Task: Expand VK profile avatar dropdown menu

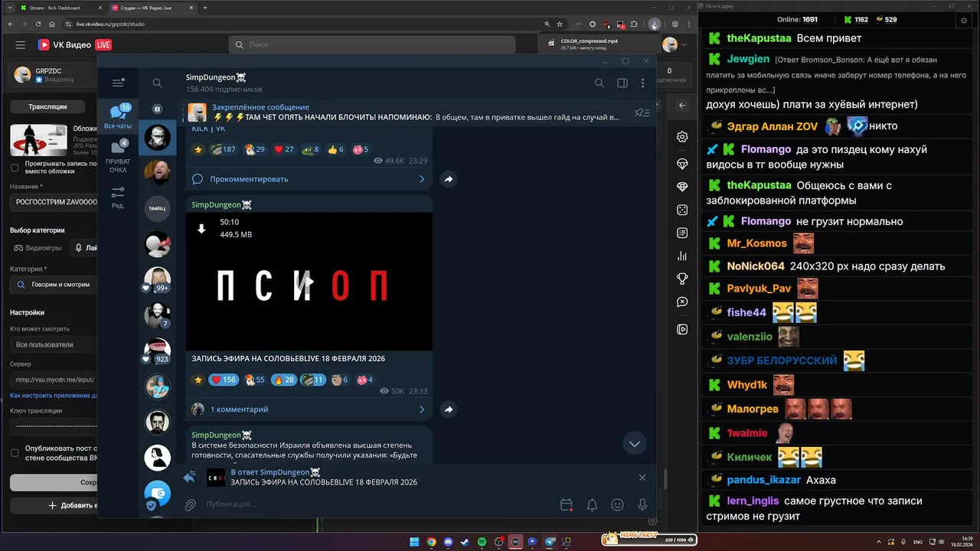Action: (x=684, y=45)
